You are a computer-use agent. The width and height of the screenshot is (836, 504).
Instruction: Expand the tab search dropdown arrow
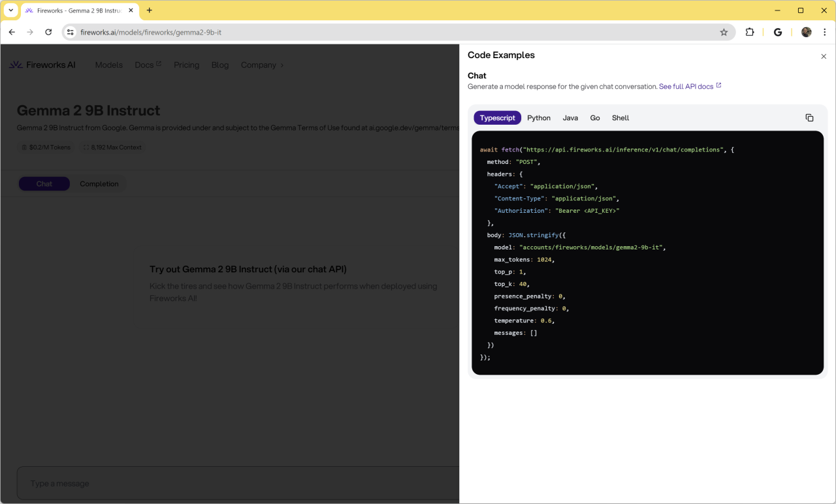(11, 10)
